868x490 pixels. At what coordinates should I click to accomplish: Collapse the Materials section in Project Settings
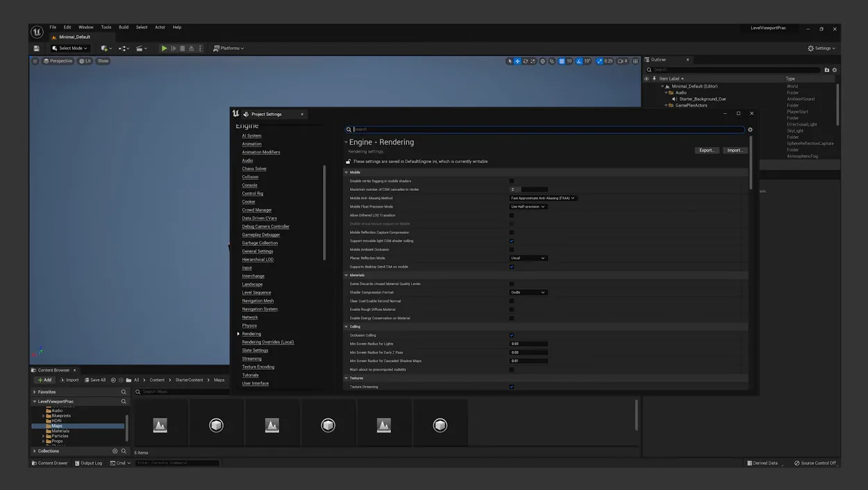coord(347,276)
